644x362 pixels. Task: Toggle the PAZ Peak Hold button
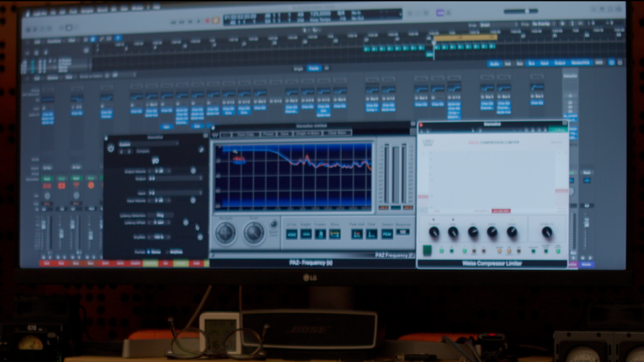click(356, 234)
